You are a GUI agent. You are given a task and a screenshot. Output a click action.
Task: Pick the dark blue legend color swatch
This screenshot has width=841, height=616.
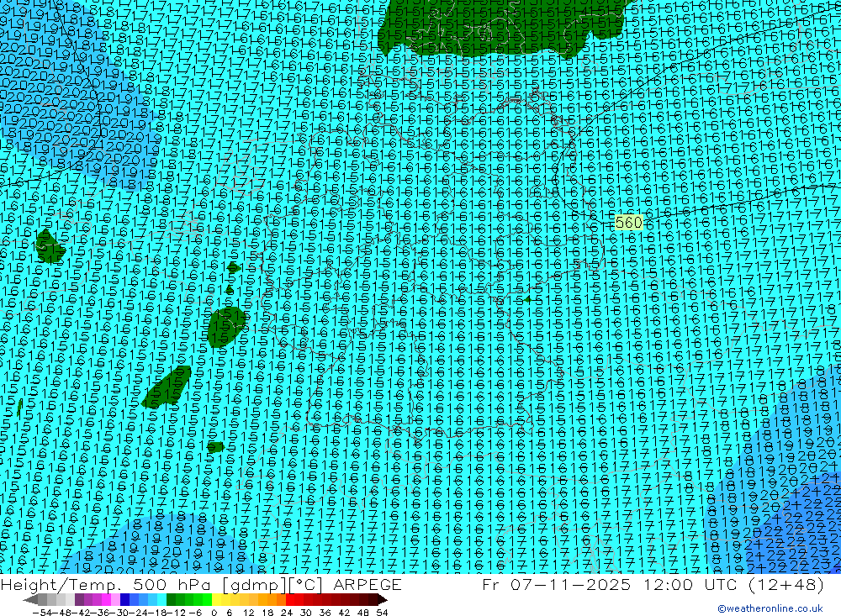[x=125, y=599]
